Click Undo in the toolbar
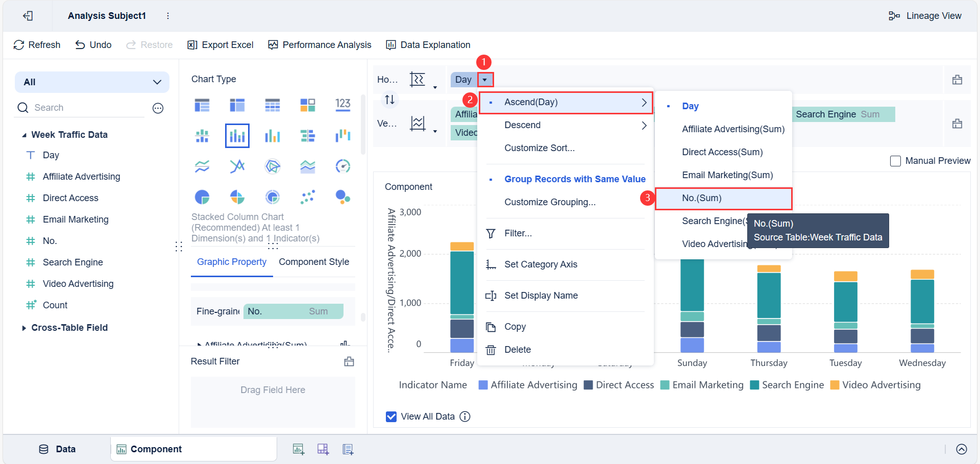 [93, 45]
